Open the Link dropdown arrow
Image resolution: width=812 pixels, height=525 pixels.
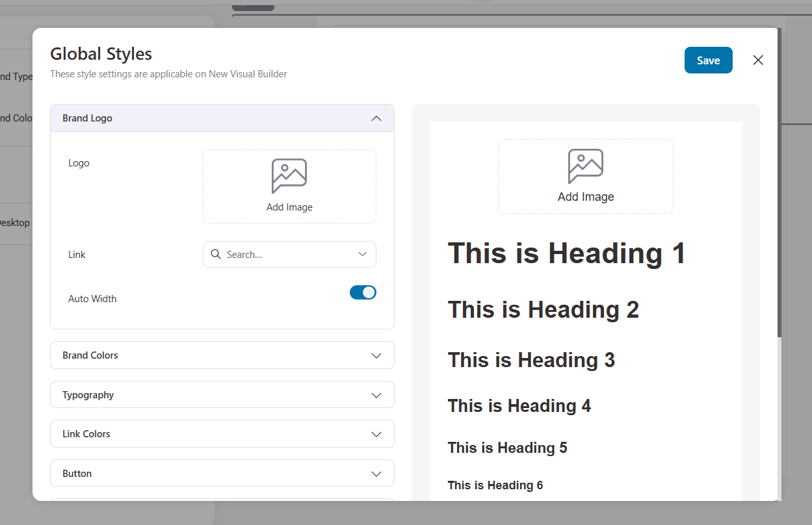(362, 254)
